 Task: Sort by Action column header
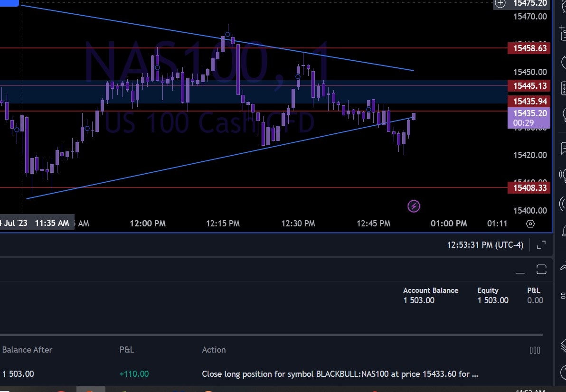point(214,350)
